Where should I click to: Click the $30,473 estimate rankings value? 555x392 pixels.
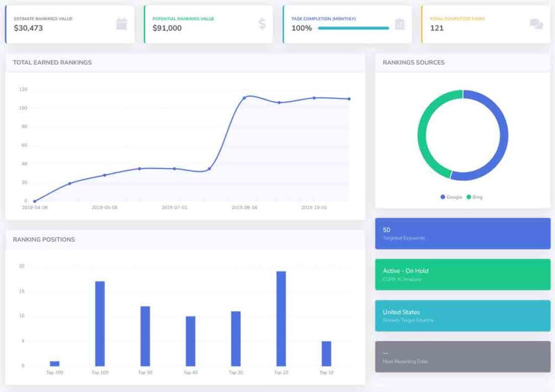pyautogui.click(x=28, y=28)
